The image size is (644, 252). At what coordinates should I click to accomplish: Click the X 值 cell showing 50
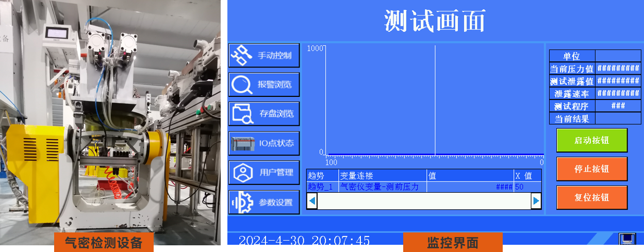point(527,187)
